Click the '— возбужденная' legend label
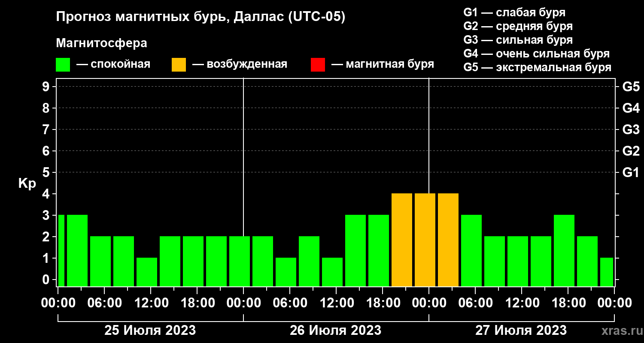Image resolution: width=644 pixels, height=343 pixels. [x=240, y=64]
